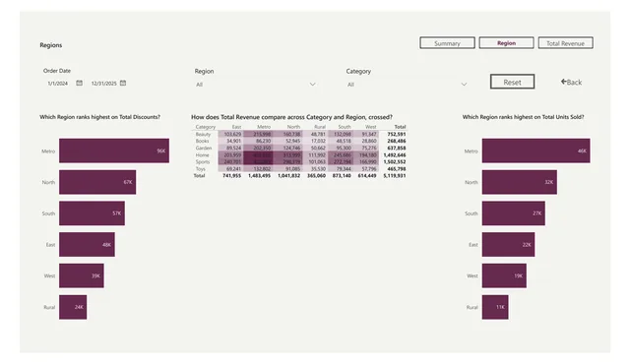The image size is (630, 364).
Task: Select the Garden row label in matrix
Action: point(204,149)
